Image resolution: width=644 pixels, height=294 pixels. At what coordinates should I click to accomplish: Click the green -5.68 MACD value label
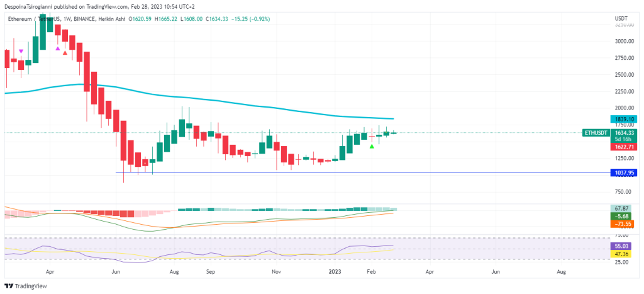(625, 215)
